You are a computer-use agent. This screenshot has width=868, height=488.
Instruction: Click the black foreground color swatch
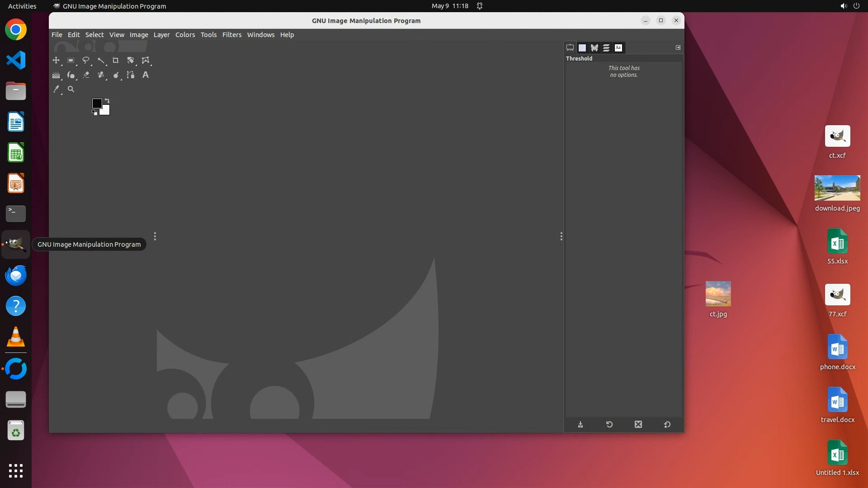tap(96, 103)
